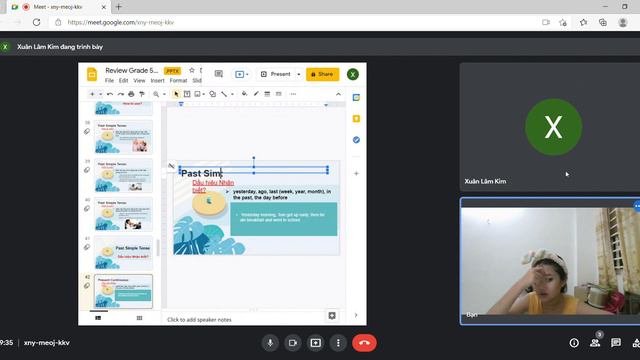Click the yellow Share button
Image resolution: width=640 pixels, height=360 pixels.
point(322,74)
